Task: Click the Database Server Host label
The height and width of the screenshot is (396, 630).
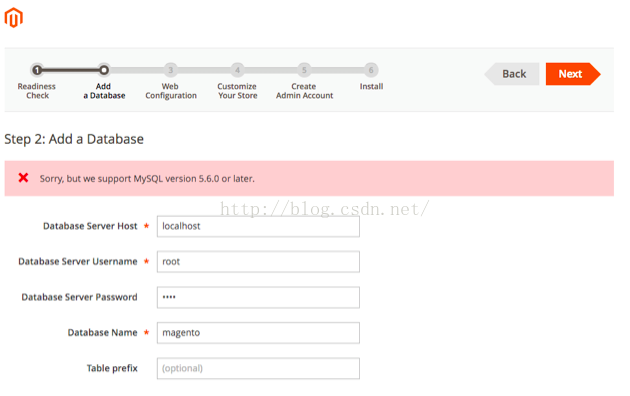Action: 90,226
